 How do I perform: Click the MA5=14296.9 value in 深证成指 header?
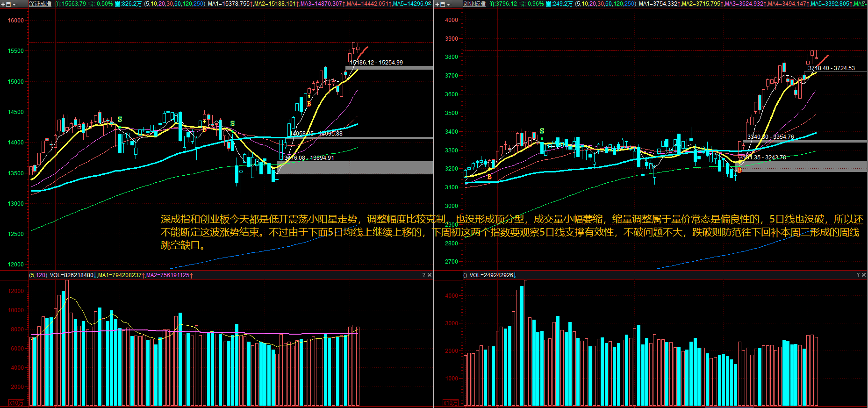click(x=412, y=4)
